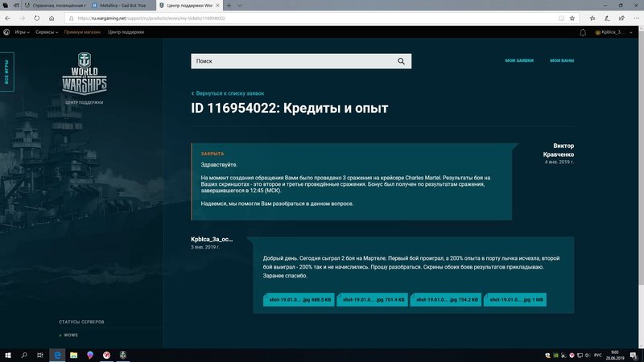Open the Премиум магазин link
This screenshot has height=362, width=644.
coord(82,32)
